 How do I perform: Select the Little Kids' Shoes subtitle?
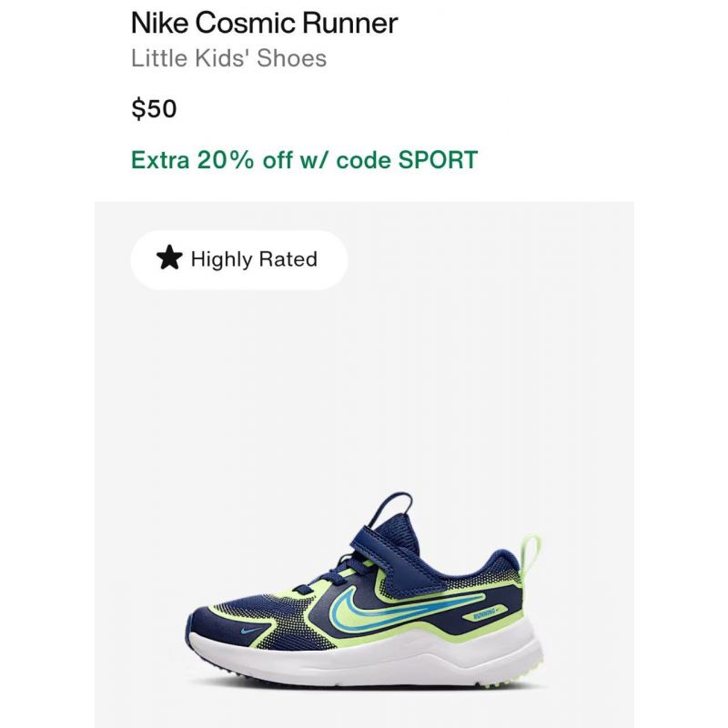[x=229, y=58]
